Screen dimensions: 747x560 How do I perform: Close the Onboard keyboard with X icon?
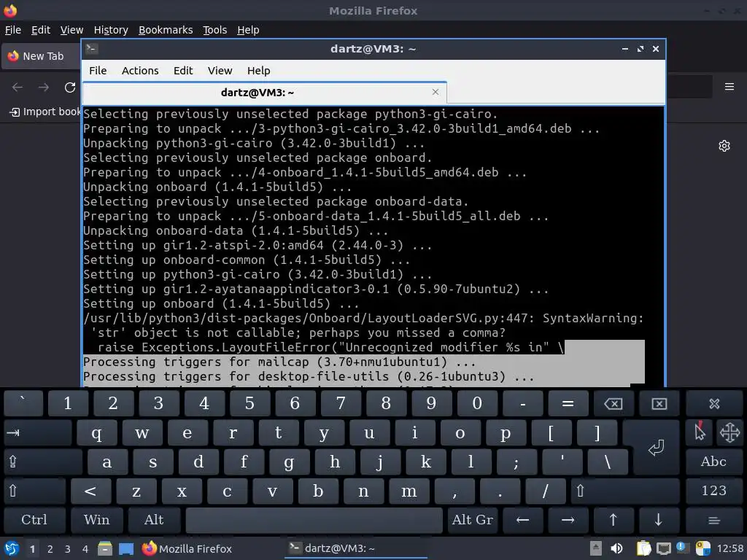[713, 404]
